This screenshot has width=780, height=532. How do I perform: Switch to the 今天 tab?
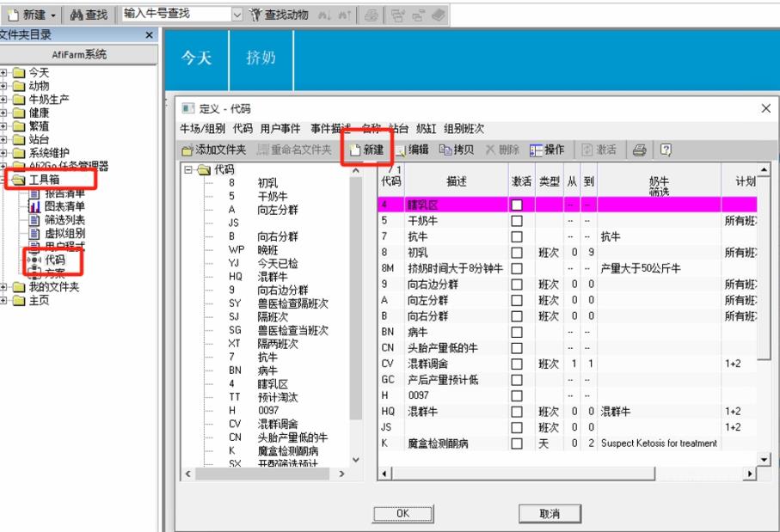196,58
